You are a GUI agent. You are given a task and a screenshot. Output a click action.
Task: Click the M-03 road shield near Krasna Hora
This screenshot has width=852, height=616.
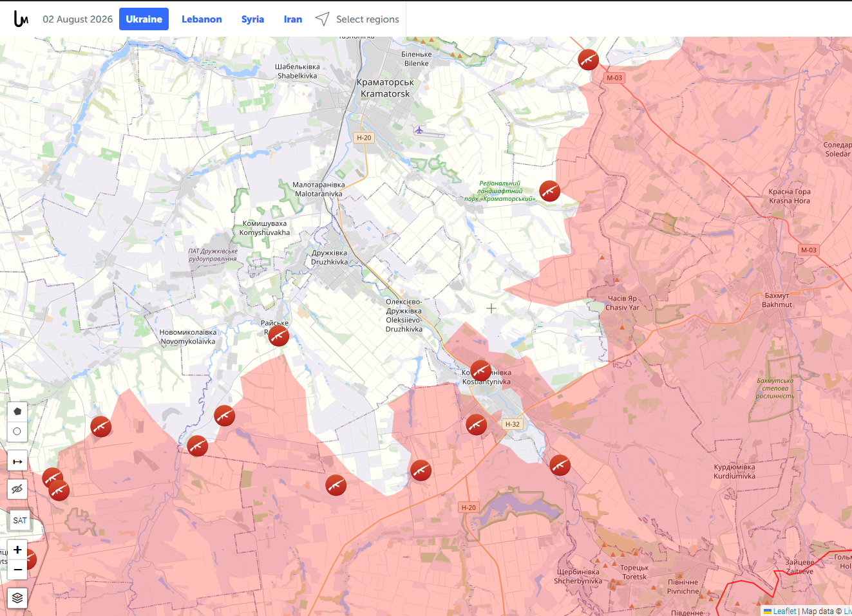point(809,250)
